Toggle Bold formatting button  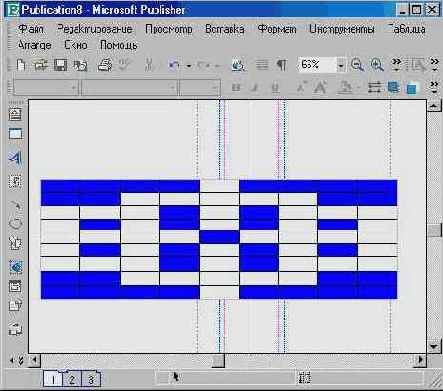point(236,88)
